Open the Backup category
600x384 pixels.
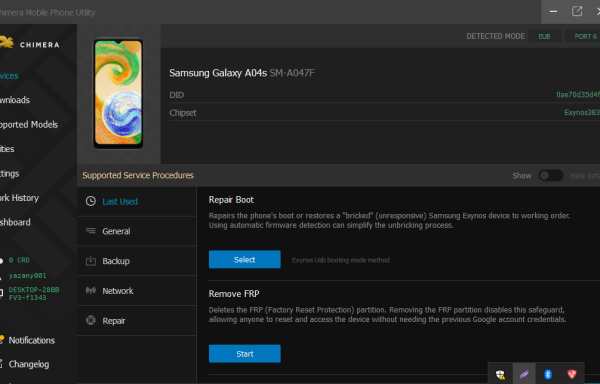pyautogui.click(x=137, y=261)
